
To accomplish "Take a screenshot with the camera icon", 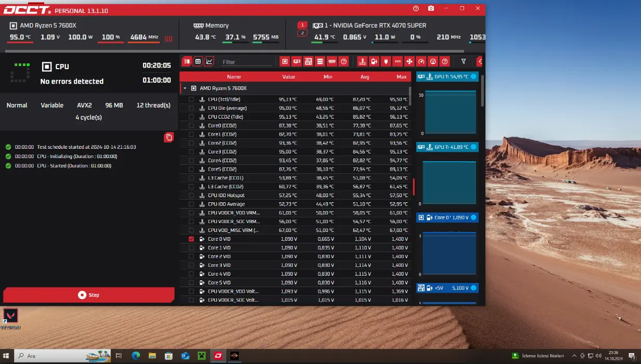I will click(x=431, y=8).
